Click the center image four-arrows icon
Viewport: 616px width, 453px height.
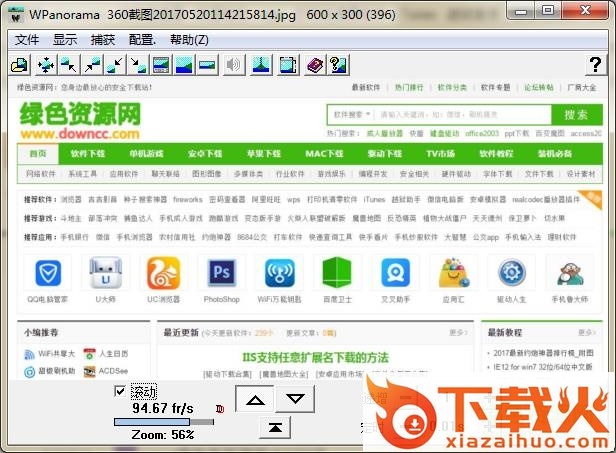click(46, 65)
